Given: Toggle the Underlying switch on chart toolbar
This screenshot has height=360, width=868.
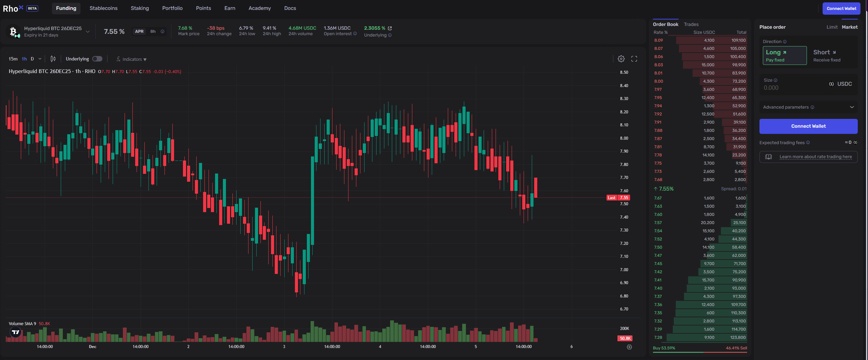Looking at the screenshot, I should click(97, 59).
